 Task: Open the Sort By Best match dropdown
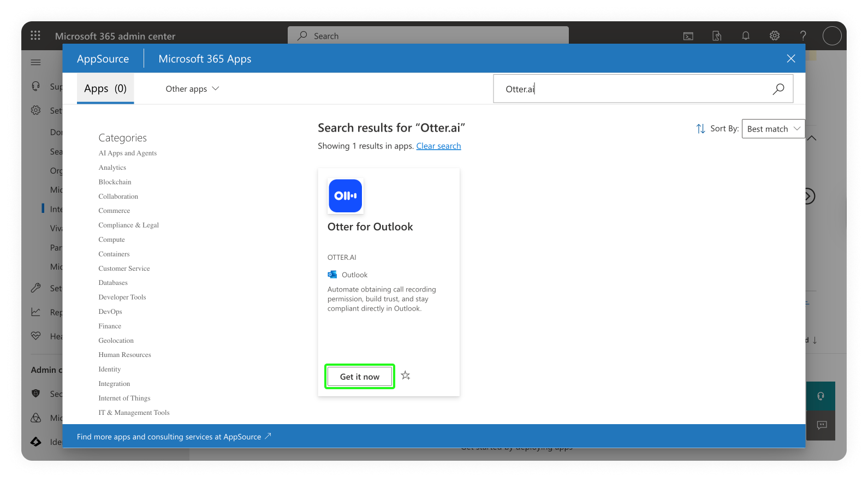772,129
